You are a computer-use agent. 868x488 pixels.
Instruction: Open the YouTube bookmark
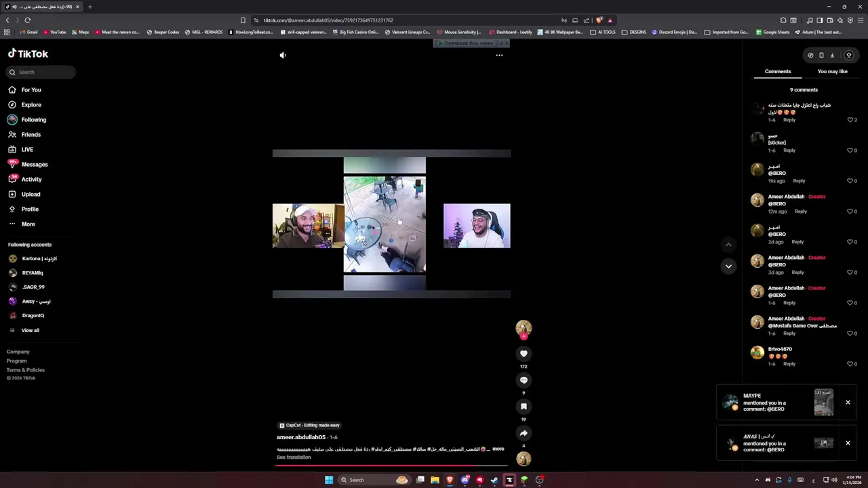56,32
